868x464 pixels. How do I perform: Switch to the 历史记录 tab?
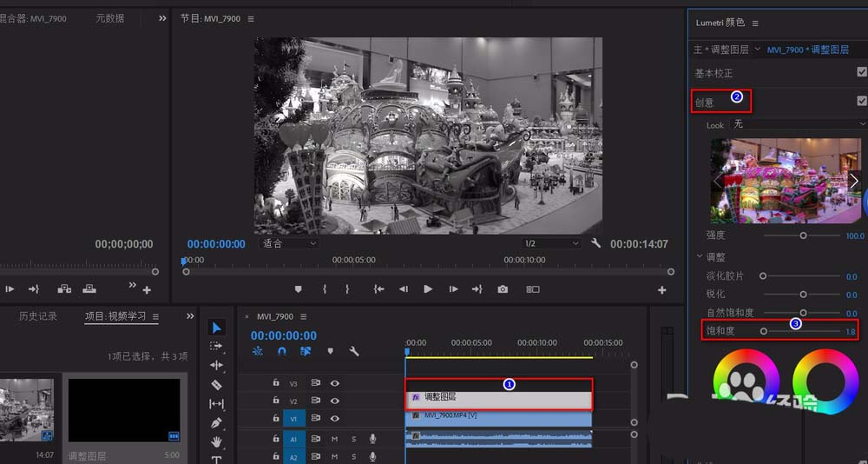[x=38, y=316]
